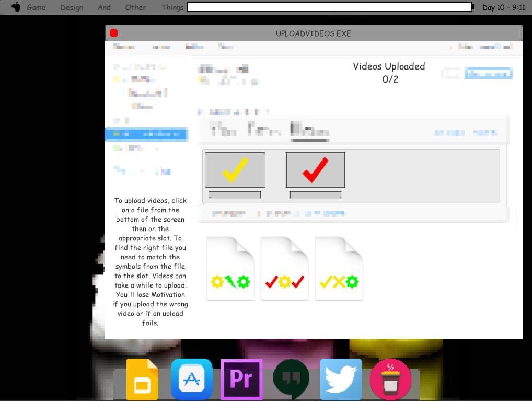Screen dimensions: 532x401
Task: Select the highlighted blue sidebar item
Action: (x=146, y=134)
